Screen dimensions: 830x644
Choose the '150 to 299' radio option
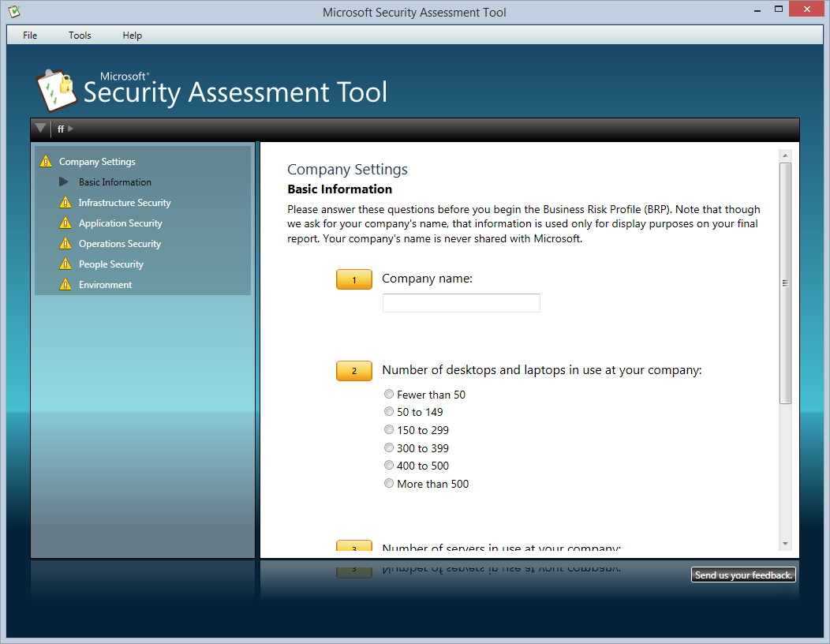click(389, 430)
